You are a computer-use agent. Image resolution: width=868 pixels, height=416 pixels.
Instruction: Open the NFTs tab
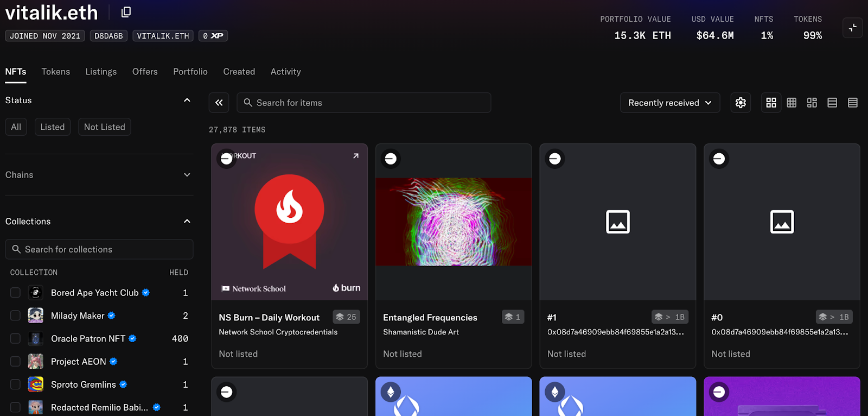(16, 72)
